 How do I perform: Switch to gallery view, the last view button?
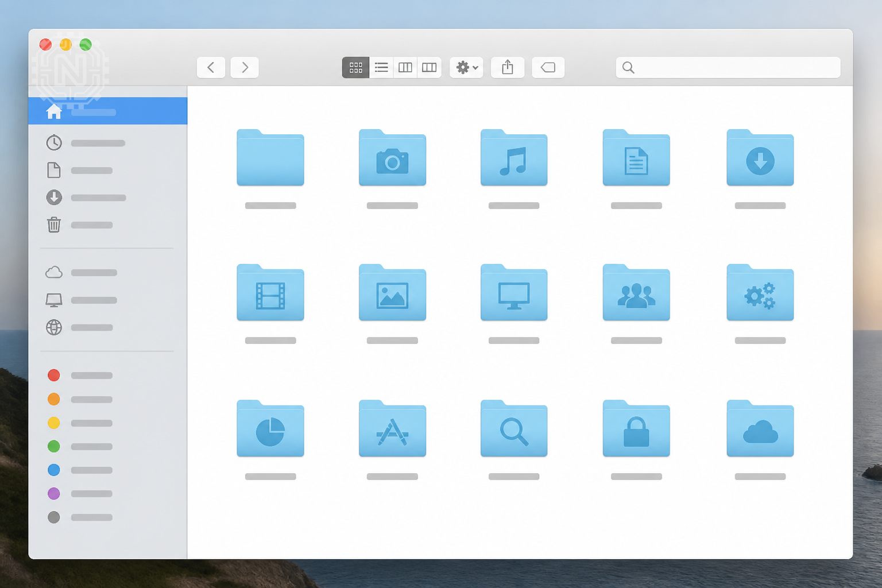click(x=430, y=67)
